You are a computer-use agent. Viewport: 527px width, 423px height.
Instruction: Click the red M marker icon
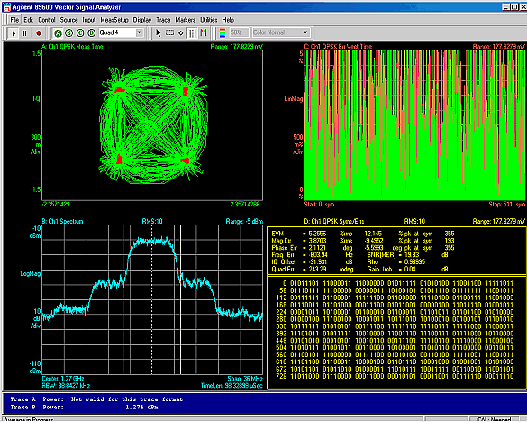click(x=203, y=33)
